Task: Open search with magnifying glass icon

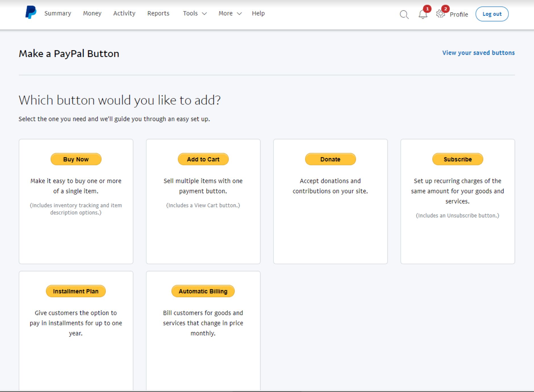Action: tap(404, 14)
